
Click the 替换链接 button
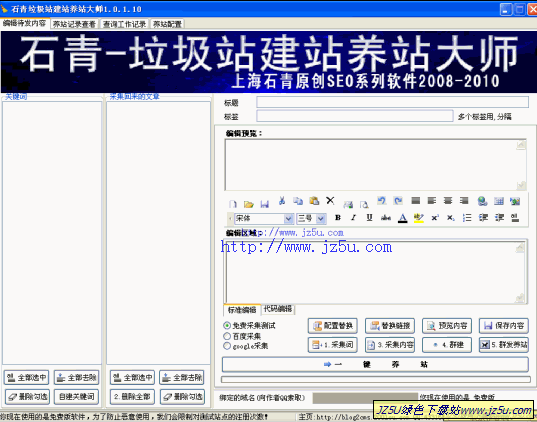[390, 325]
